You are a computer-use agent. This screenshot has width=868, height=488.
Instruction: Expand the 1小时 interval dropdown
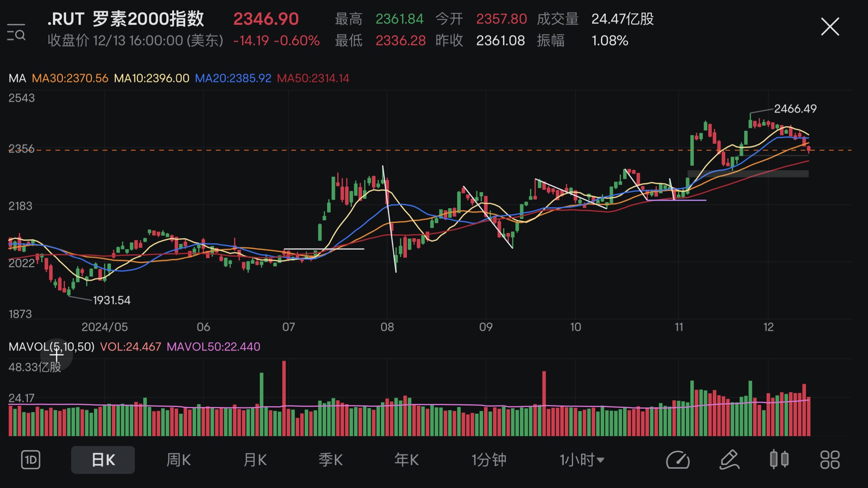click(x=582, y=460)
